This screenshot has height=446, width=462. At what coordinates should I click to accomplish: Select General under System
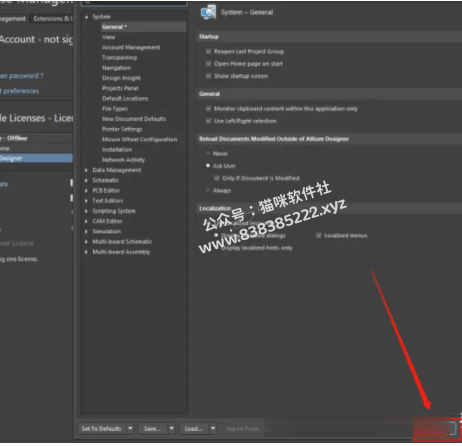tap(143, 27)
